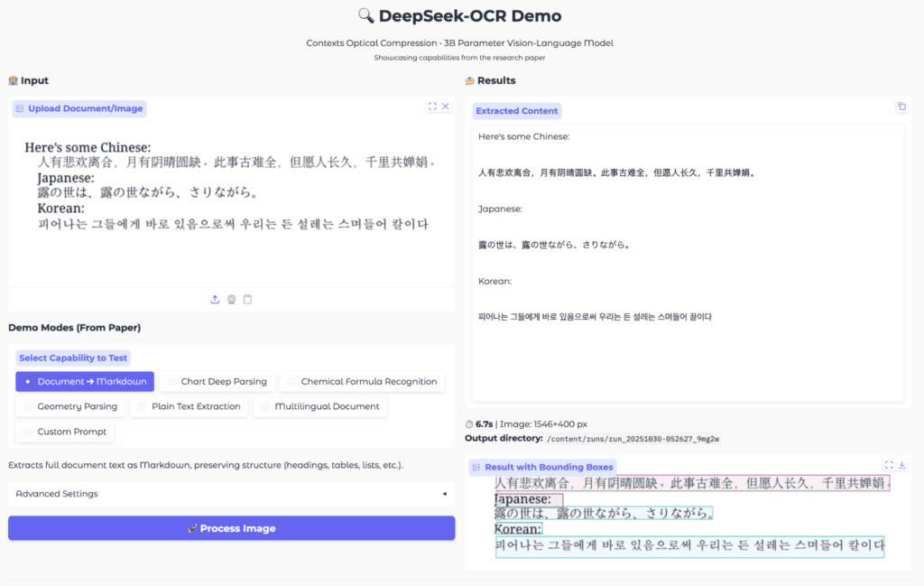
Task: Choose Chemical Formula Recognition mode
Action: [x=361, y=382]
